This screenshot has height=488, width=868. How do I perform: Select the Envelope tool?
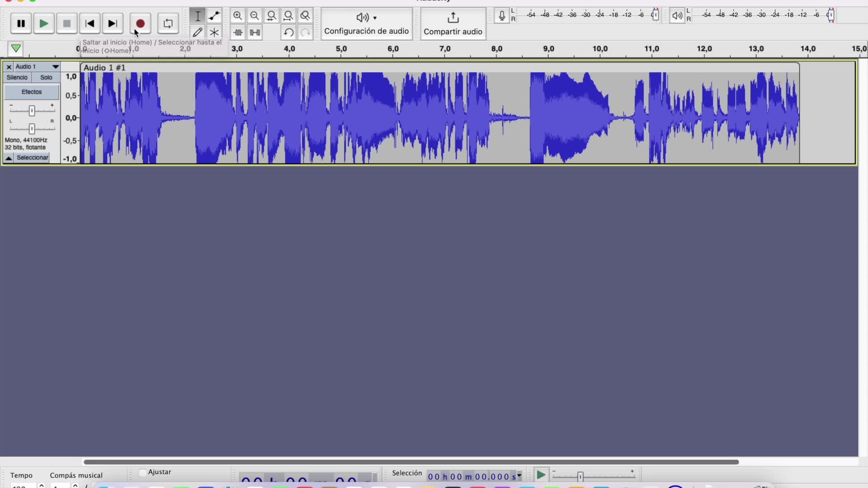[214, 16]
